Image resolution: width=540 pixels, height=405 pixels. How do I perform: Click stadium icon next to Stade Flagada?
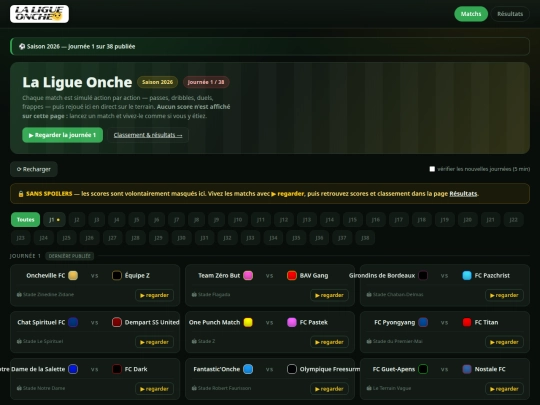coord(194,294)
